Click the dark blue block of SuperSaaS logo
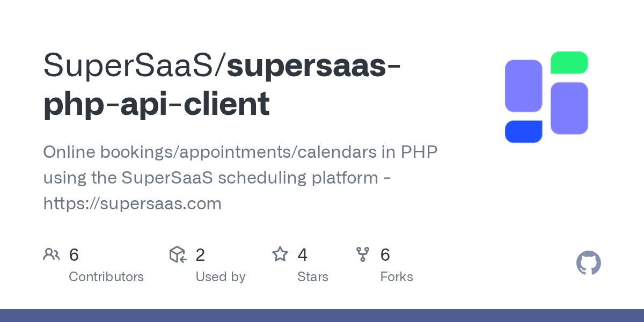644x322 pixels. [x=523, y=132]
